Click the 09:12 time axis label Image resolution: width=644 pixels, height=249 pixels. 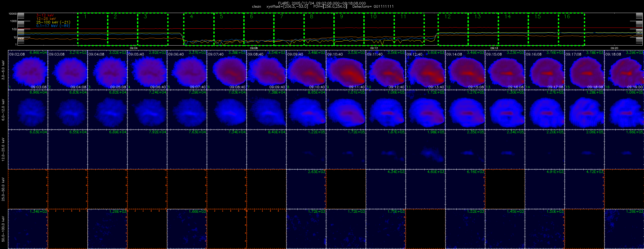pos(374,48)
